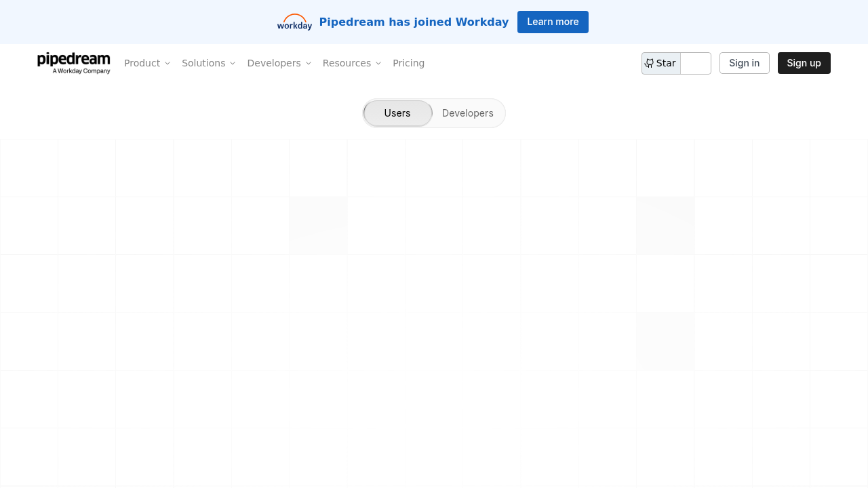
Task: Switch to the Users toggle option
Action: click(x=397, y=113)
